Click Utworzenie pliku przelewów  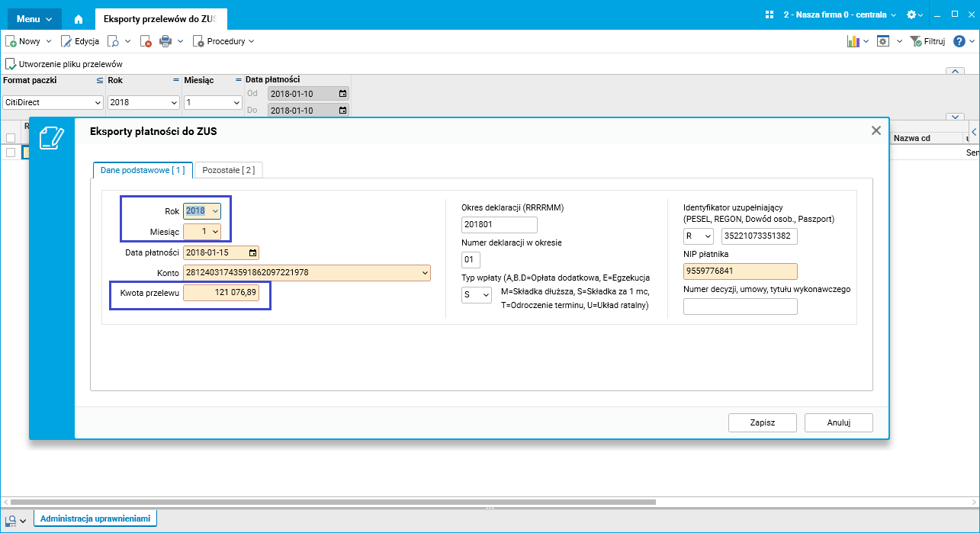coord(64,64)
